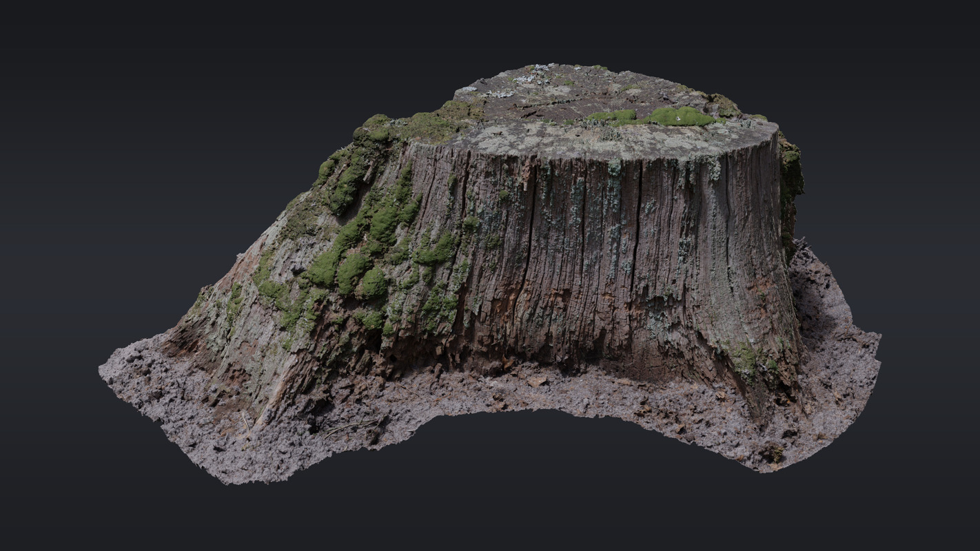The image size is (980, 551).
Task: Select the bottom left corner of the ground mesh
Action: pos(227,477)
